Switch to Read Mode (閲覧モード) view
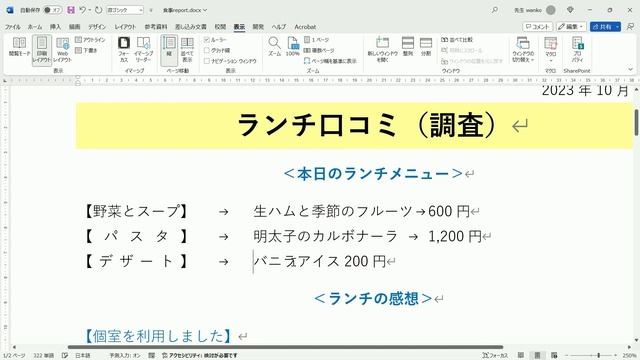Screen dimensions: 640x360 [x=19, y=47]
